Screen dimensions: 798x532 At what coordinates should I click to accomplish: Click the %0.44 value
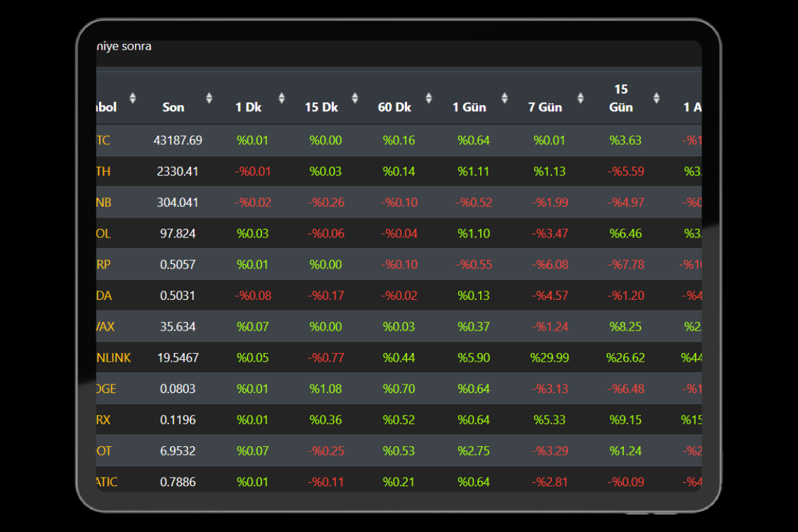point(399,358)
